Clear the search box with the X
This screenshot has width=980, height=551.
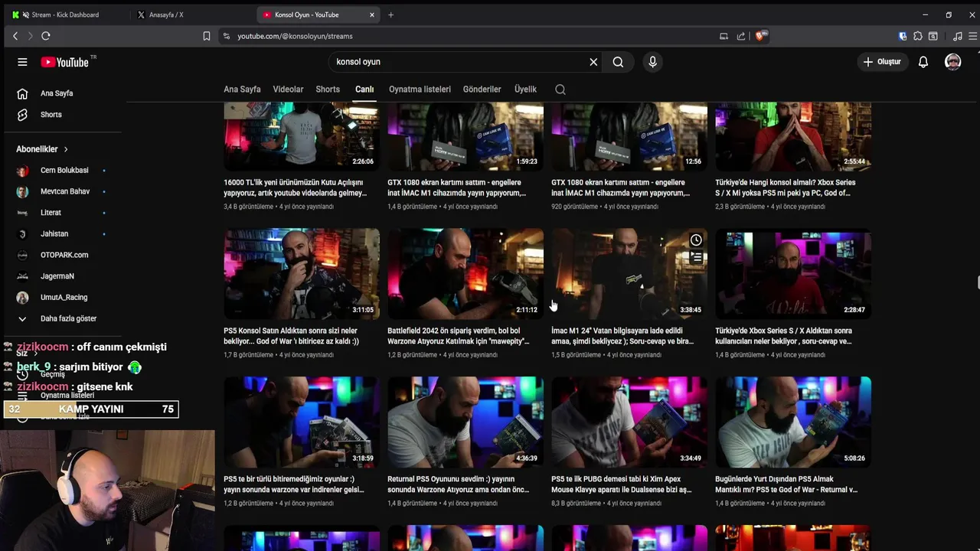tap(593, 62)
